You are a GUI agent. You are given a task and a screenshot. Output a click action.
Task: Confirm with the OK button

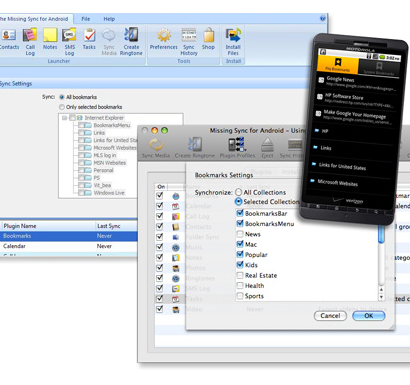point(369,316)
